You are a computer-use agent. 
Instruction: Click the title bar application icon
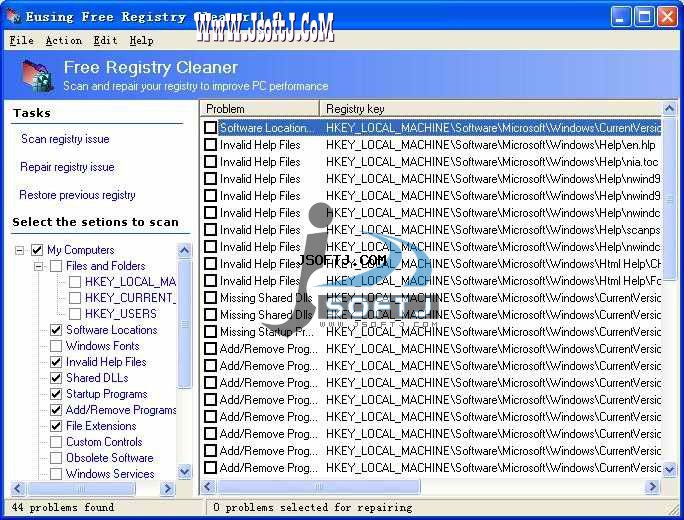(x=13, y=17)
